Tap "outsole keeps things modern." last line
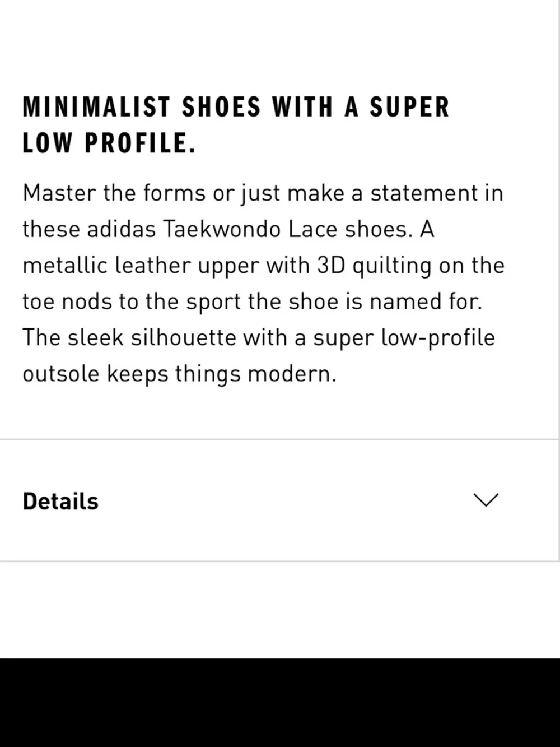Screen dimensions: 560x747 180,374
